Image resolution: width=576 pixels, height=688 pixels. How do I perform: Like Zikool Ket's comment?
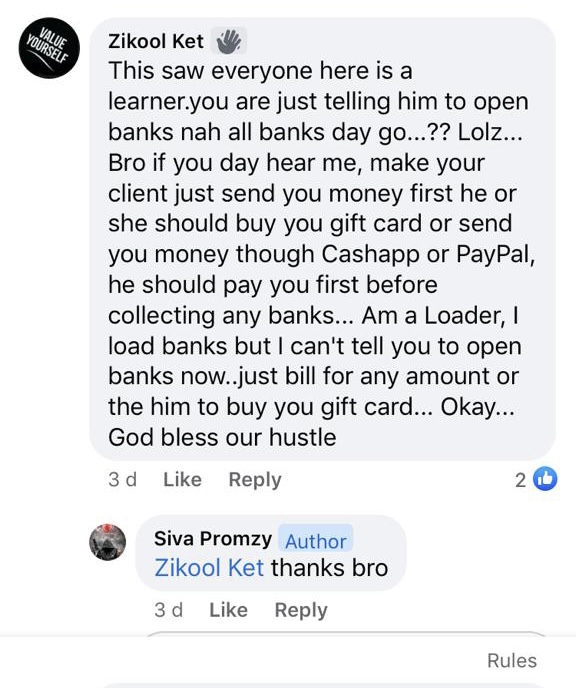coord(182,479)
